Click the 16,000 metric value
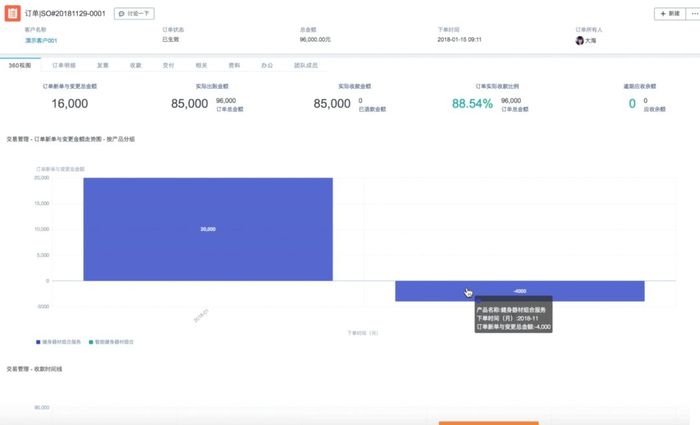700x425 pixels. 70,104
